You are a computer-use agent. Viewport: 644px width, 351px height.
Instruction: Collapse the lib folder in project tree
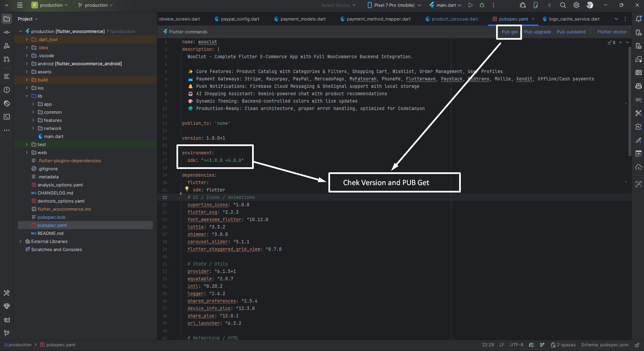(27, 96)
